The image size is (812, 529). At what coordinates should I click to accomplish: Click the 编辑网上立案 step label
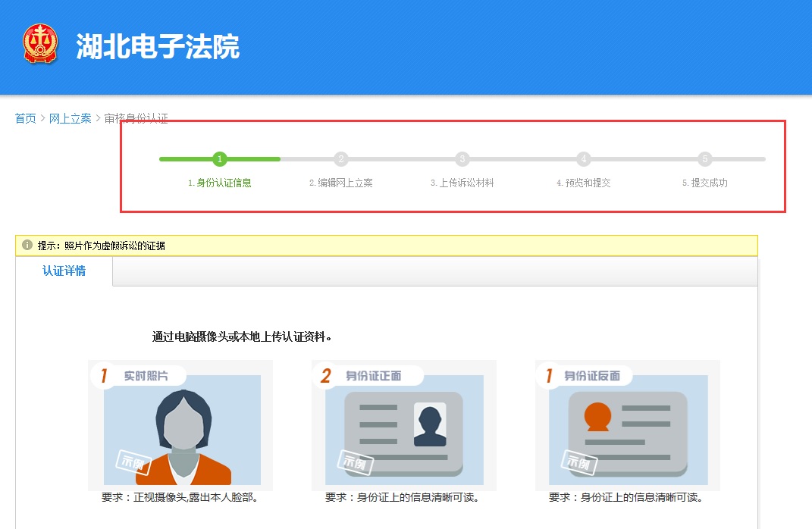click(341, 183)
